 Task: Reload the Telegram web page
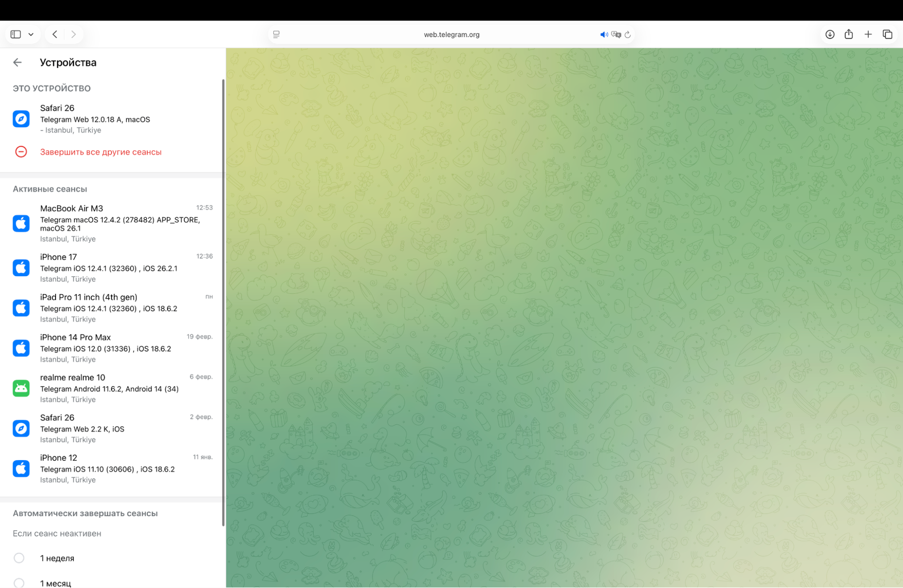(628, 35)
